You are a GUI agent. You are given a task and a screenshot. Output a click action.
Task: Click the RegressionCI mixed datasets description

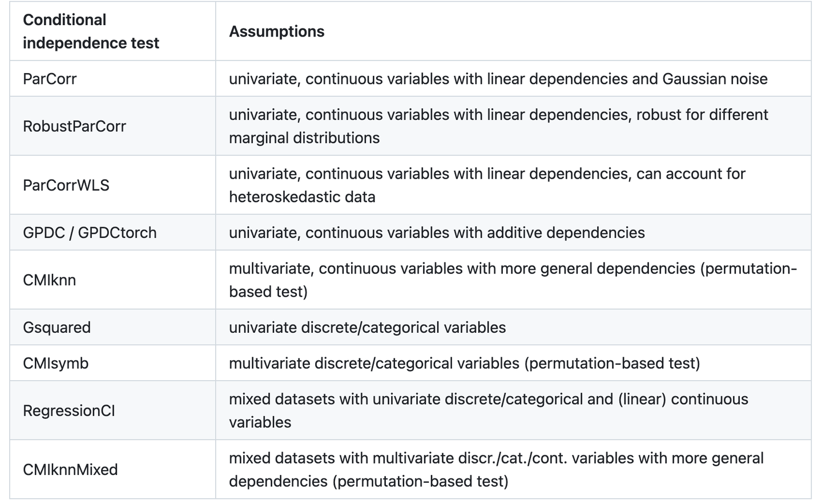(488, 410)
